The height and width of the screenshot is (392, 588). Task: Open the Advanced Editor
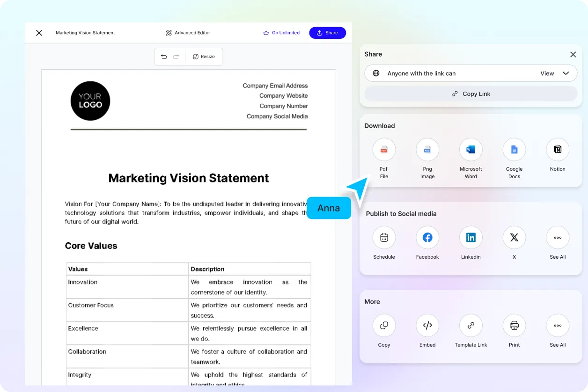(x=188, y=33)
